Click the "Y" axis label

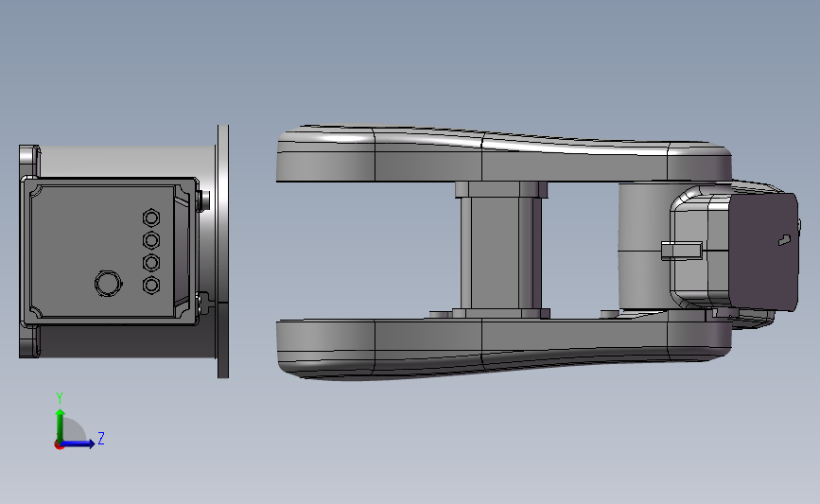pos(60,398)
